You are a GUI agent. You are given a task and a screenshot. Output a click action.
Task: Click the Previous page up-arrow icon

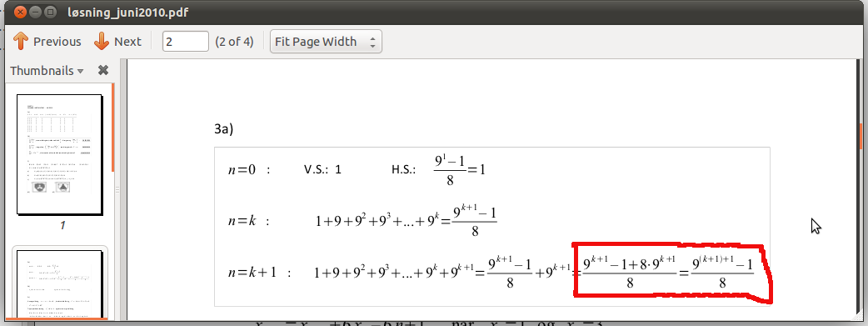[21, 42]
